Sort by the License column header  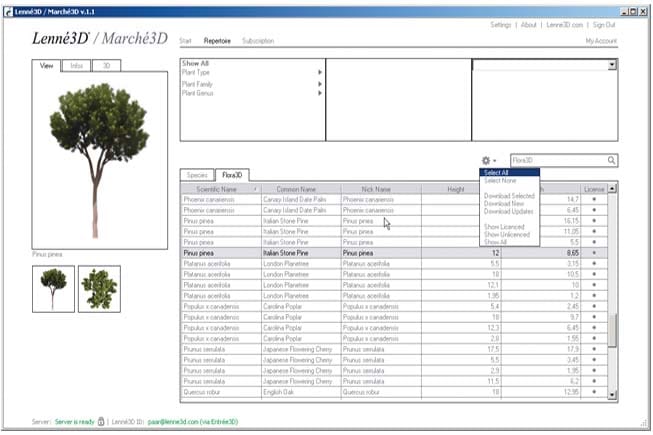[594, 189]
